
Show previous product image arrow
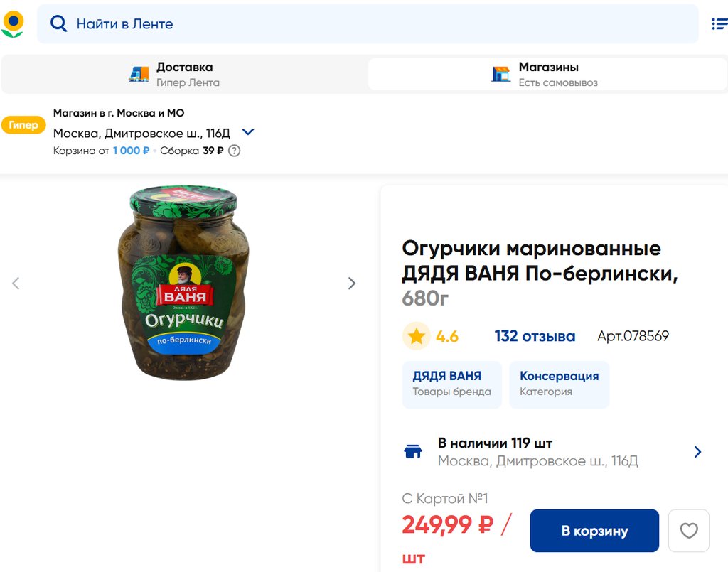click(16, 284)
